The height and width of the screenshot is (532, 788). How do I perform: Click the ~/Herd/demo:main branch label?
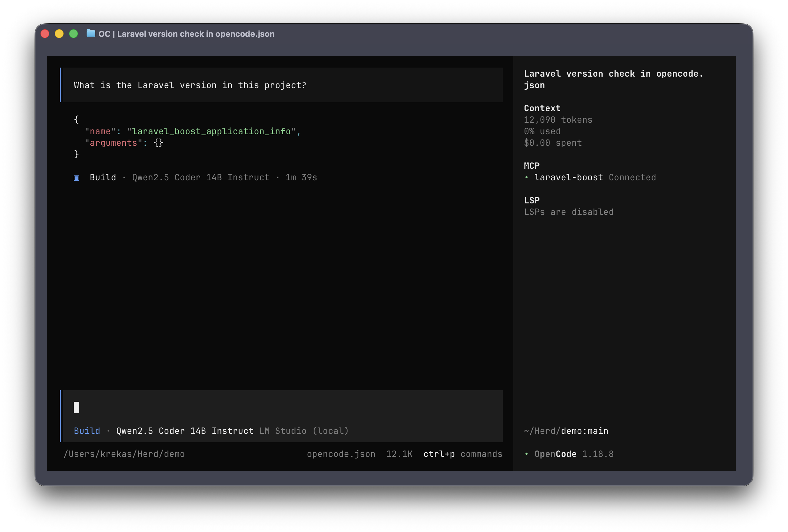[x=566, y=431]
